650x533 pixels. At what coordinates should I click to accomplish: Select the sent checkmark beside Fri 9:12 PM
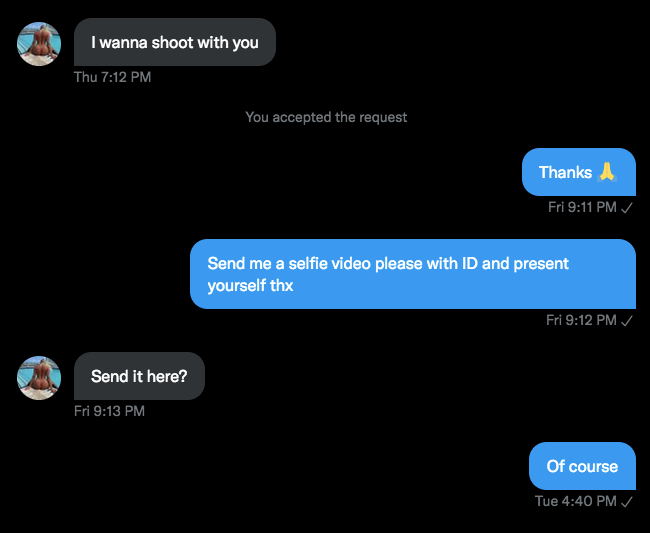627,320
